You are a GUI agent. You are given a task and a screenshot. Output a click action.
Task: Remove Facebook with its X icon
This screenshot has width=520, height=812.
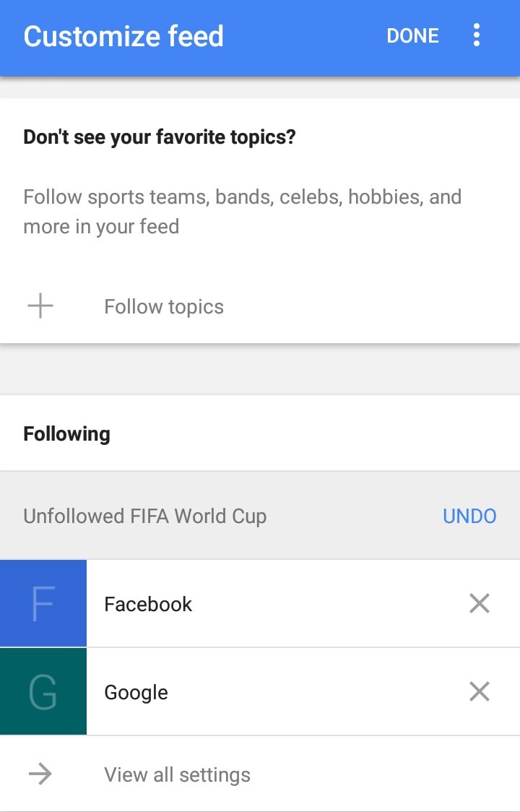click(480, 603)
